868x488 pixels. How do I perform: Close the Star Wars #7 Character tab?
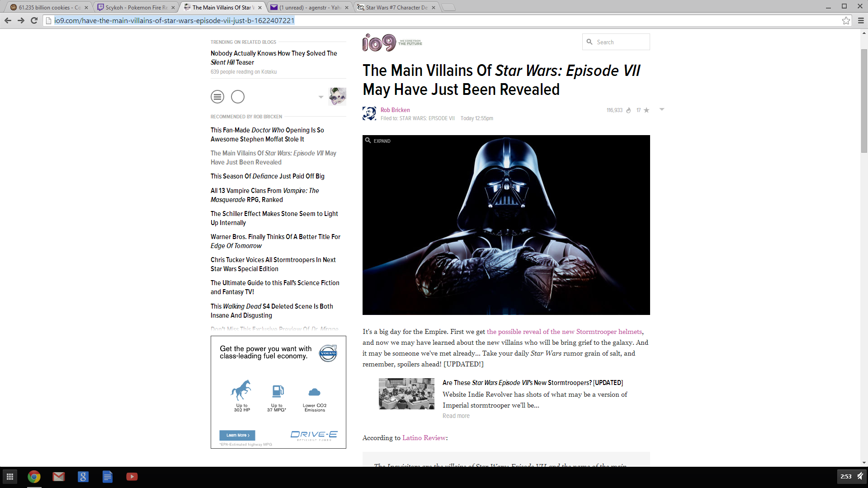(434, 7)
